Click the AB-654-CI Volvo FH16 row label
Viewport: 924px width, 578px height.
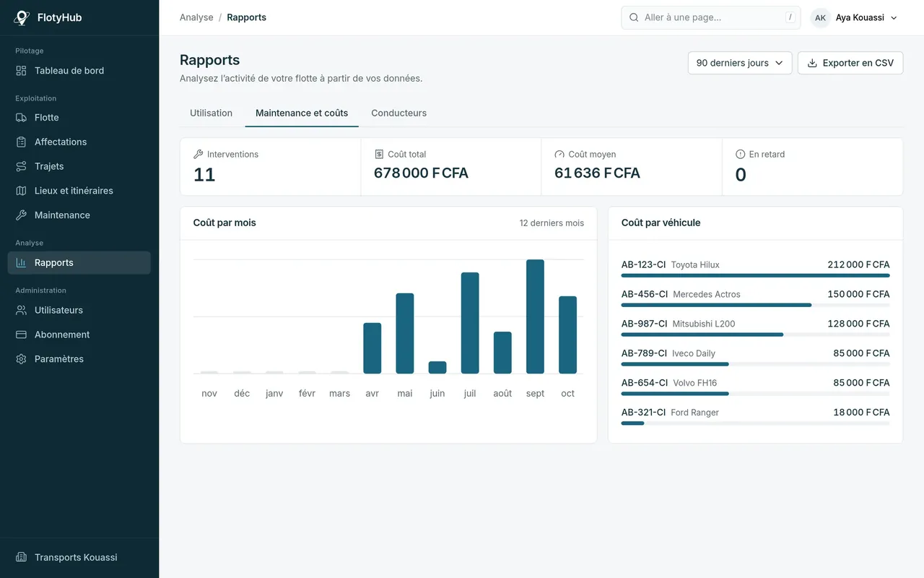(x=669, y=383)
